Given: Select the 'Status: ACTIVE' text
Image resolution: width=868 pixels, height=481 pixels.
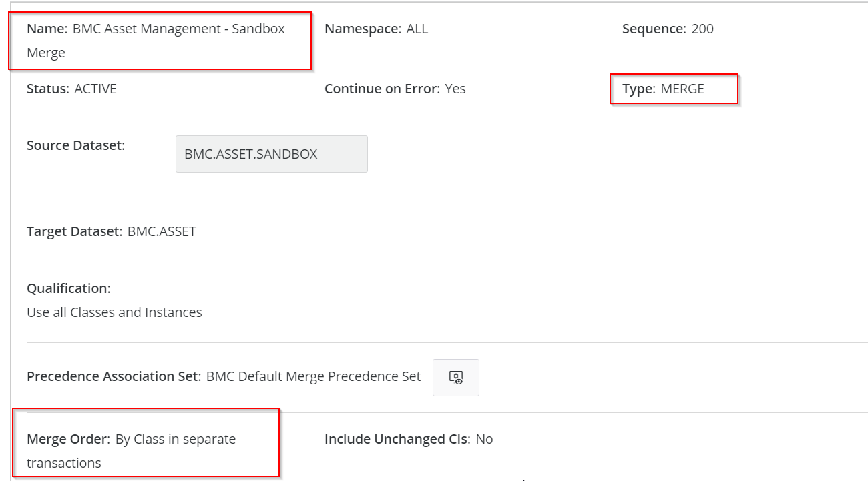Looking at the screenshot, I should tap(71, 89).
